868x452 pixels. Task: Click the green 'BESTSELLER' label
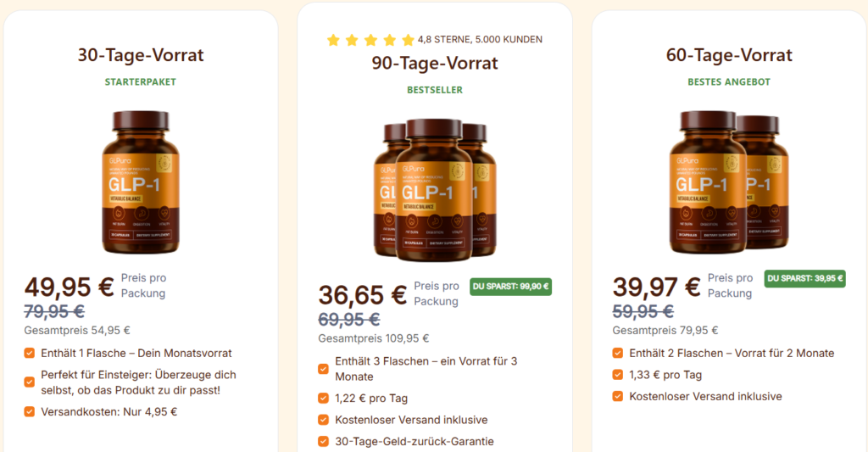pos(435,90)
